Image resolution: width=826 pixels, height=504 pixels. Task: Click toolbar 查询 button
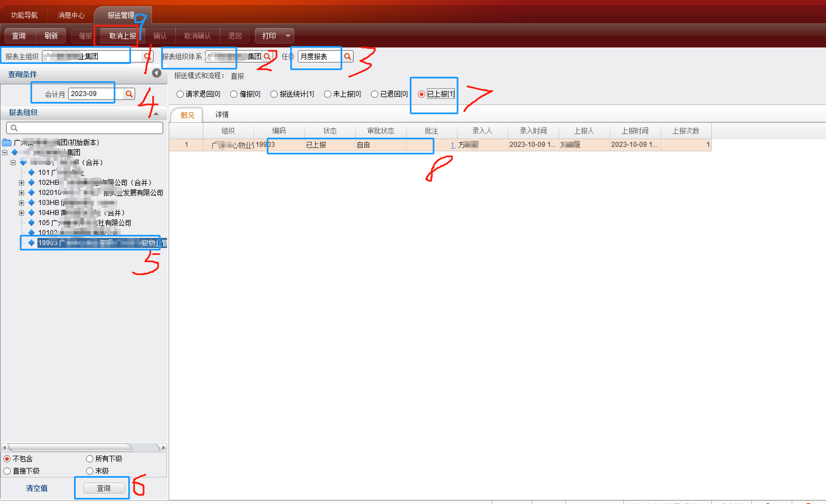[x=19, y=36]
